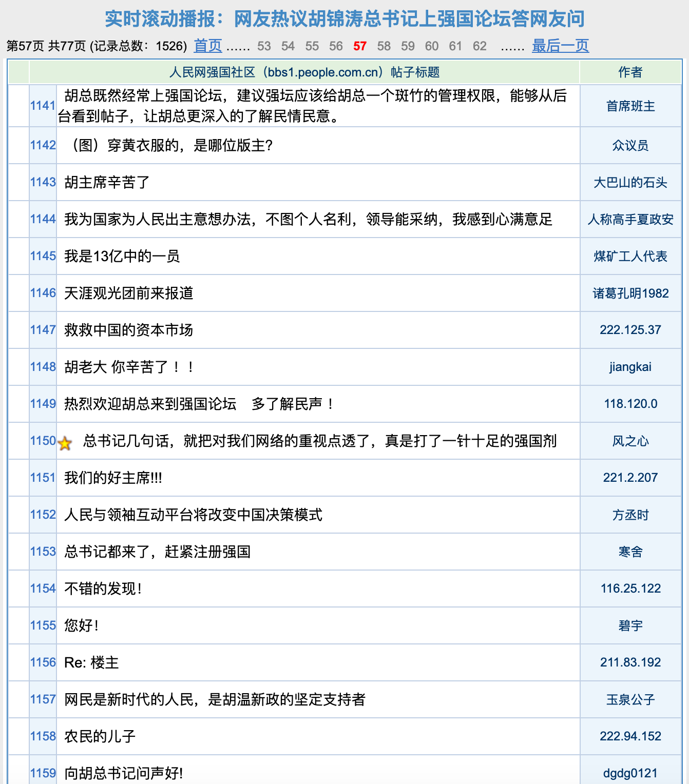Click post title 胡主席辛苦了
689x784 pixels.
pyautogui.click(x=107, y=182)
